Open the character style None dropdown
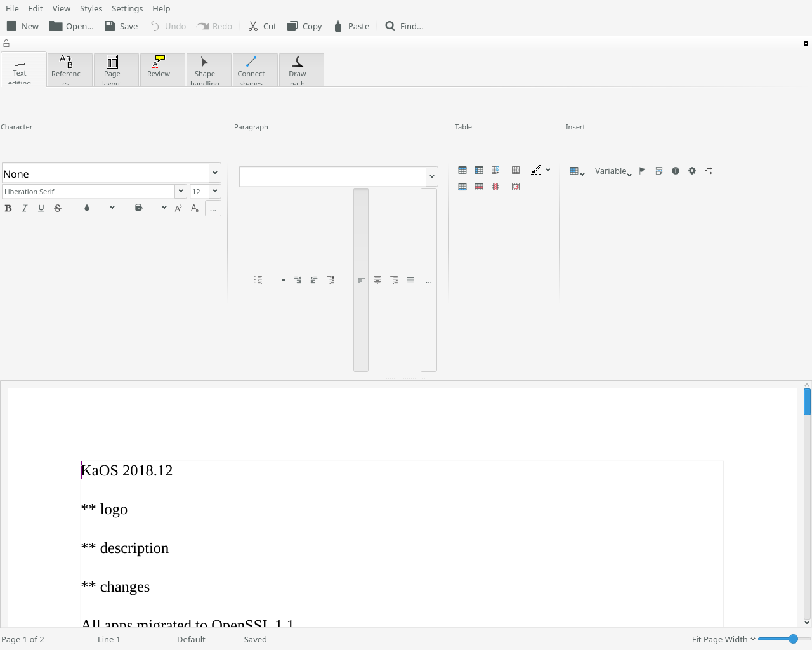The height and width of the screenshot is (650, 812). point(215,173)
